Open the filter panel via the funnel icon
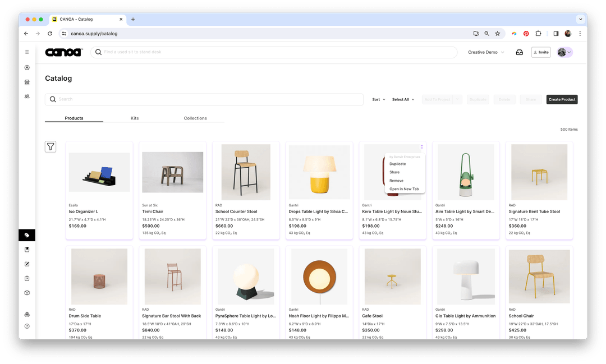The width and height of the screenshot is (606, 364). coord(50,146)
